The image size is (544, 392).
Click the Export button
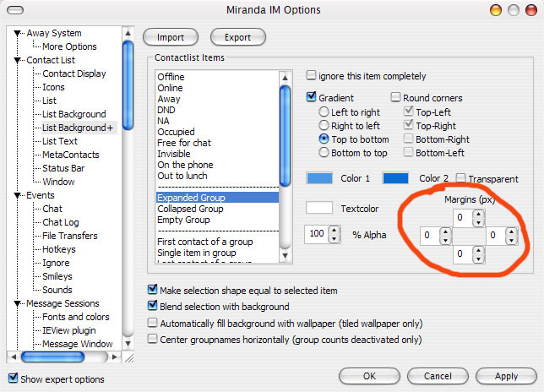[237, 37]
